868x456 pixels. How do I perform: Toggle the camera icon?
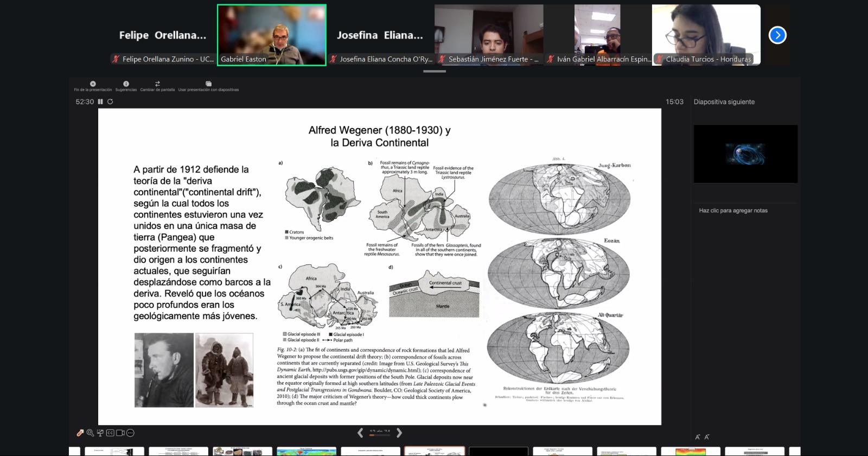point(120,433)
